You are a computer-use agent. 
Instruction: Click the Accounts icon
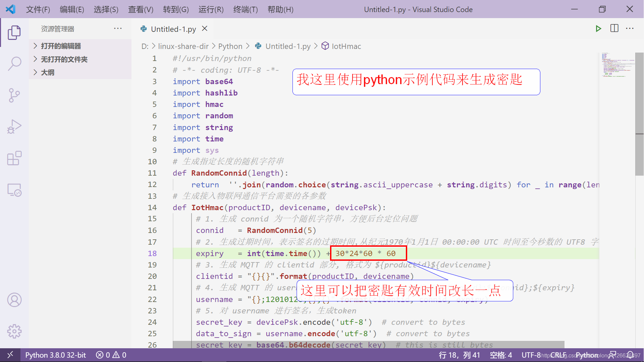(14, 300)
